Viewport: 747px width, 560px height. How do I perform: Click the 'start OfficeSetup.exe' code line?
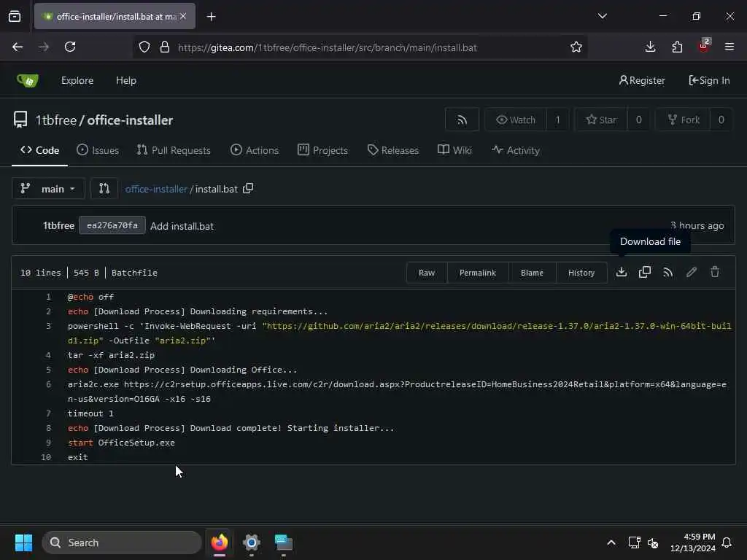point(121,443)
